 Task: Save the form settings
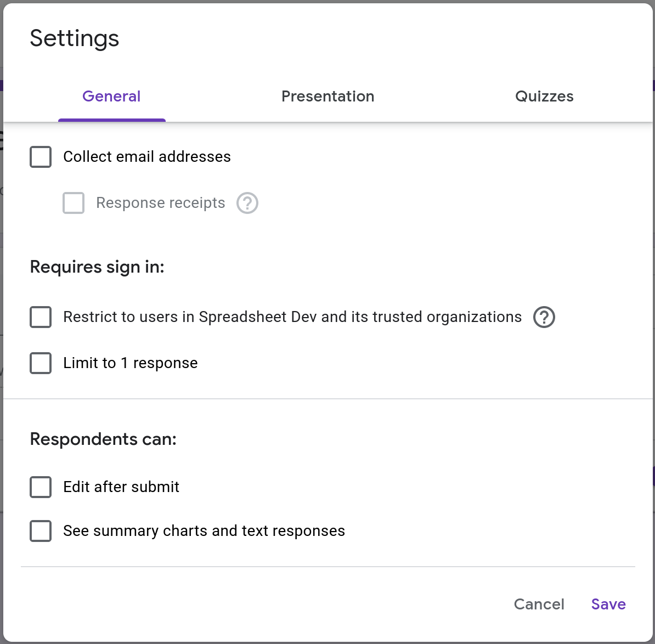pos(608,605)
